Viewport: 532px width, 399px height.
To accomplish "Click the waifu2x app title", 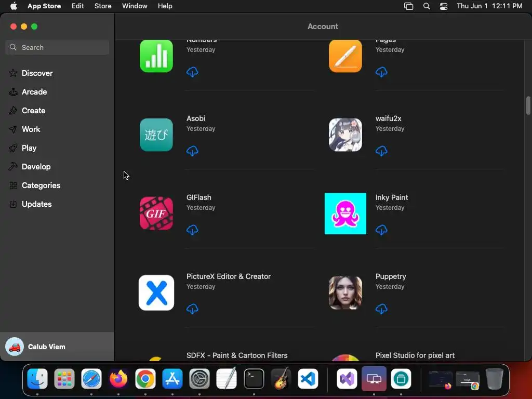I will 388,118.
